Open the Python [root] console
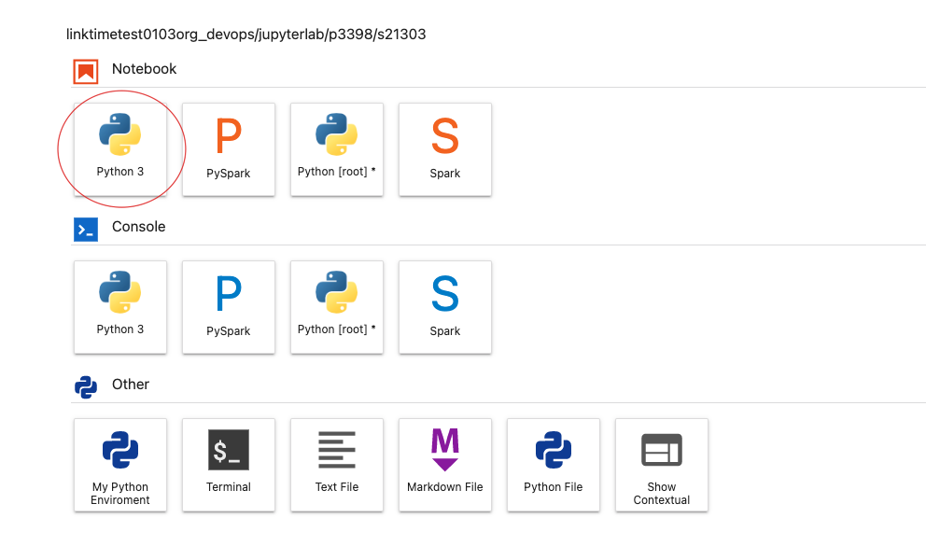Viewport: 926px width, 560px height. point(337,307)
